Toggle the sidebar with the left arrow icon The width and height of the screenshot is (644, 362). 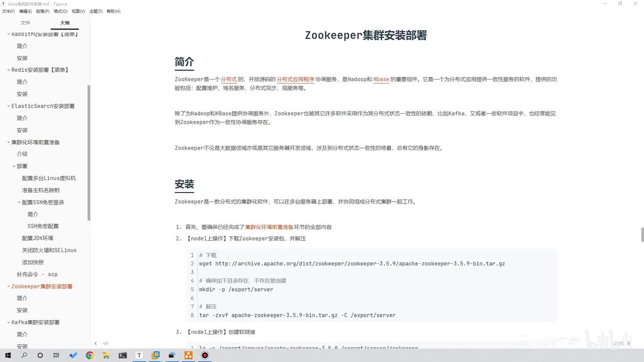[x=96, y=343]
